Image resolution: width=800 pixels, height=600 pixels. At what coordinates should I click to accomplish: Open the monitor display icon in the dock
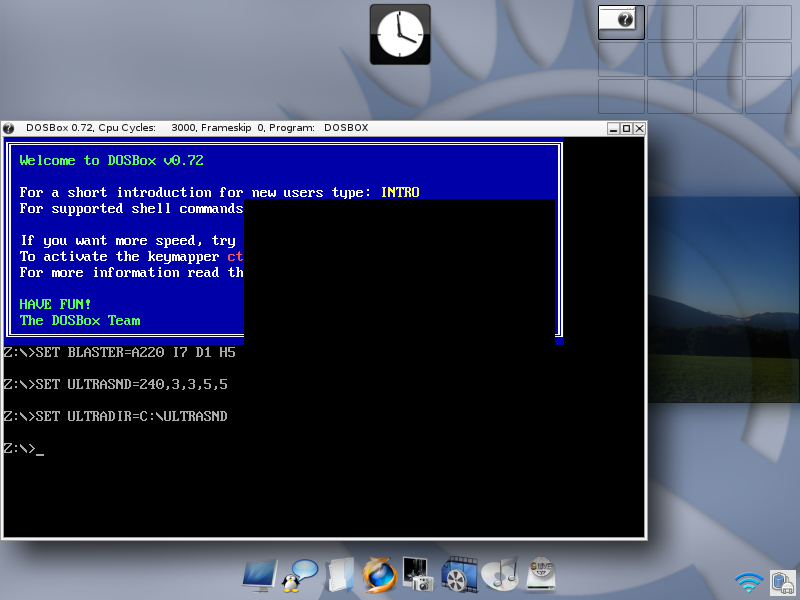point(260,576)
